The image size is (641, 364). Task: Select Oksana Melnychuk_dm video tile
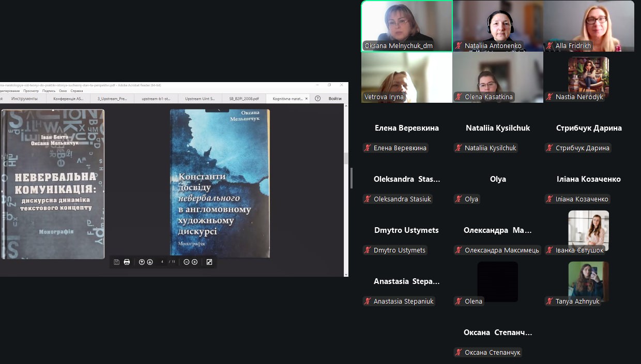tap(406, 26)
